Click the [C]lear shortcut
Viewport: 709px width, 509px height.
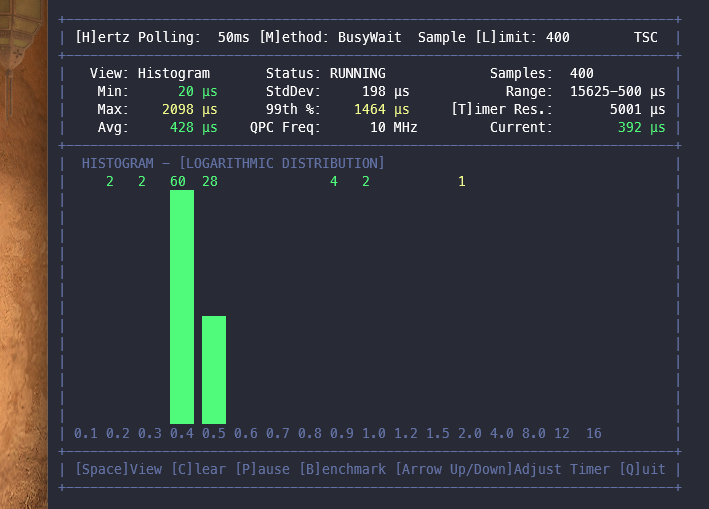click(199, 469)
